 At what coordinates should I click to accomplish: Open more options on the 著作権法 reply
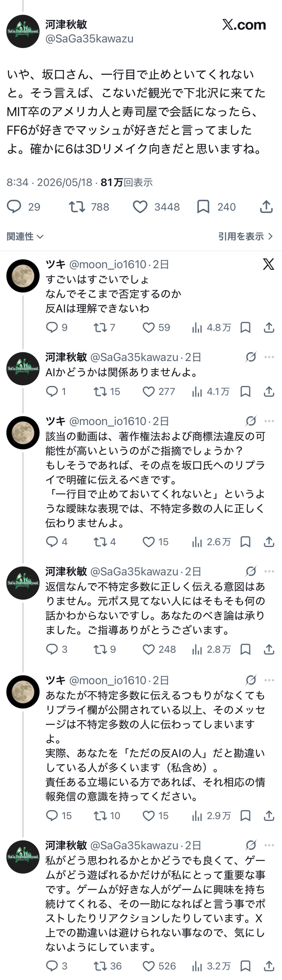coord(269,421)
